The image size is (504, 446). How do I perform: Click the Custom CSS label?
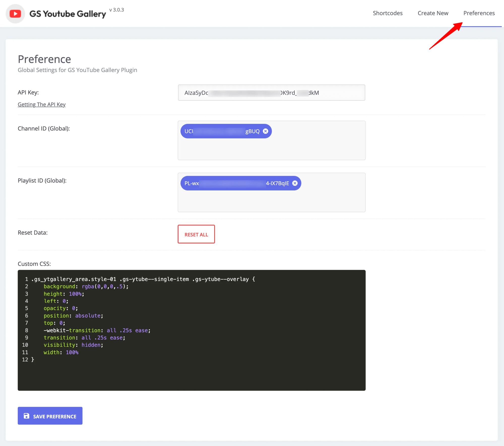34,264
